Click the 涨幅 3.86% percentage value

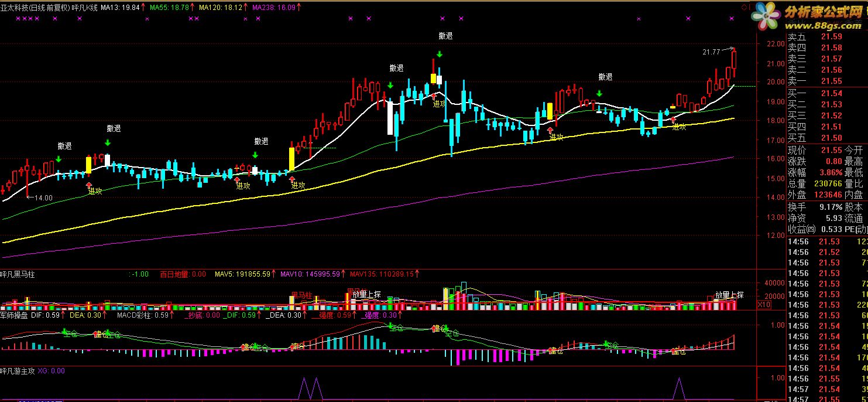(x=830, y=173)
